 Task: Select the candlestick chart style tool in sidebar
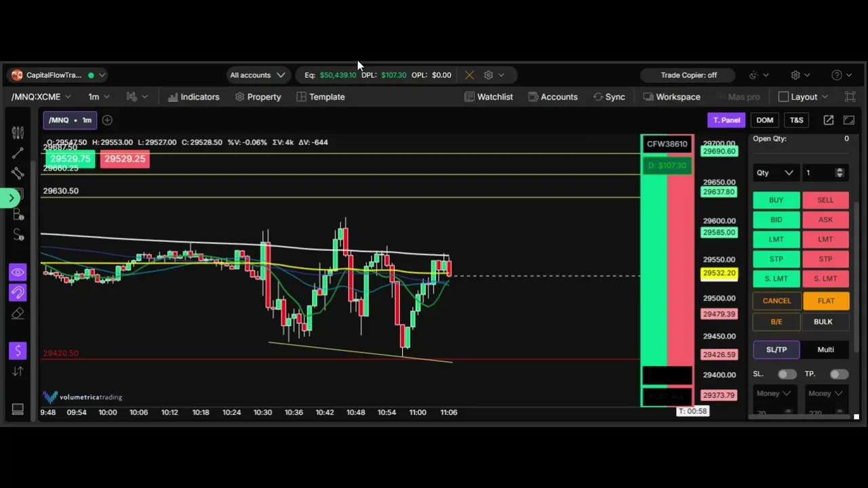tap(18, 133)
